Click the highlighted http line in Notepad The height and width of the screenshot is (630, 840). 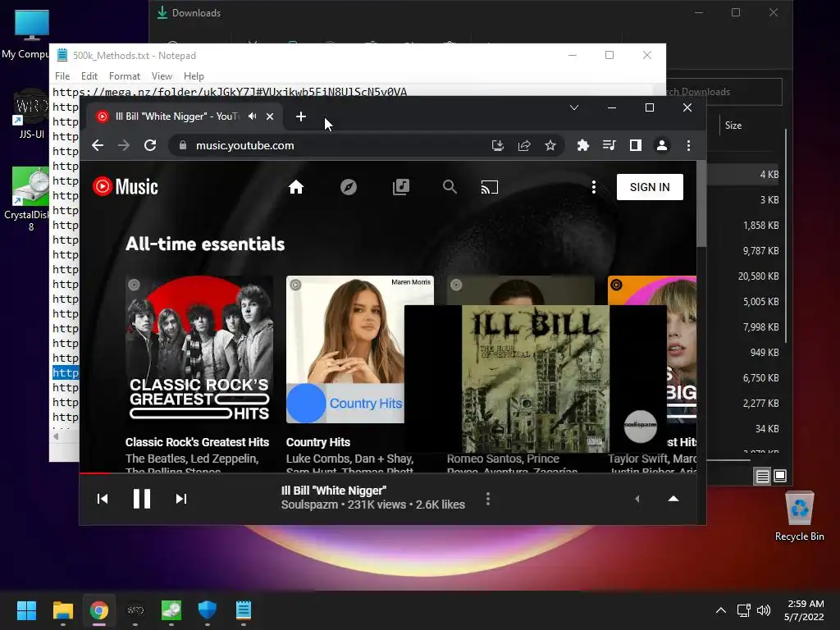coord(66,372)
